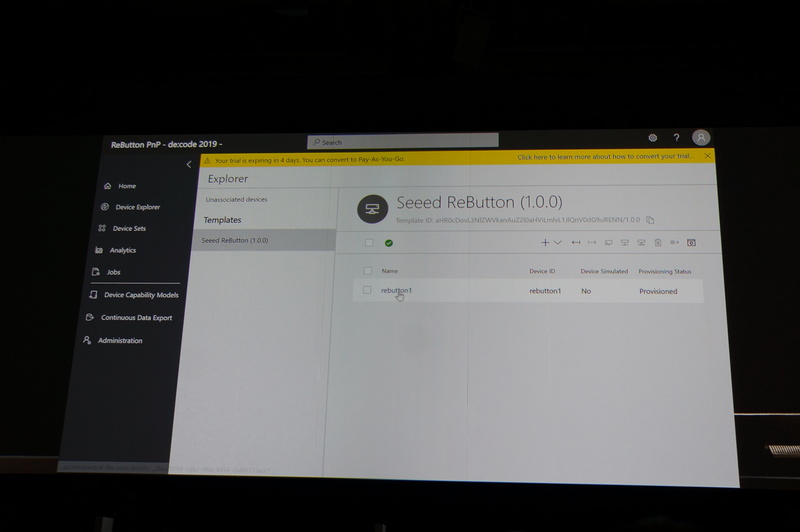Open the Jobs section

tap(106, 272)
